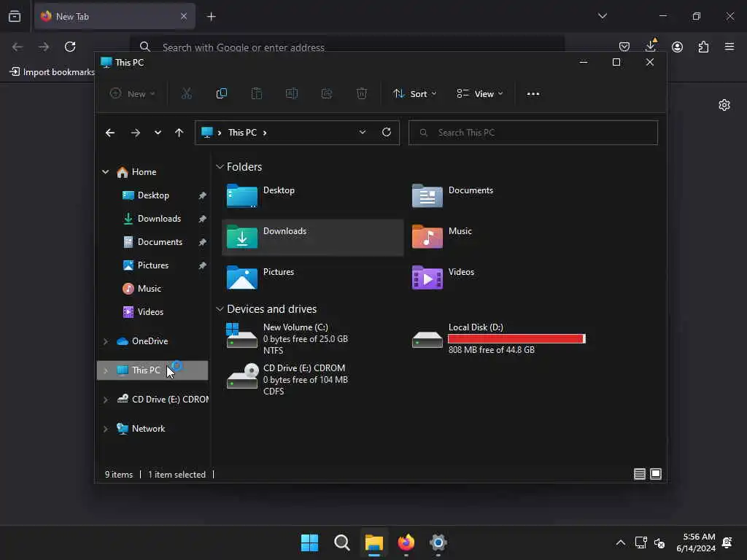Open the View dropdown menu
The height and width of the screenshot is (560, 747).
pyautogui.click(x=480, y=94)
